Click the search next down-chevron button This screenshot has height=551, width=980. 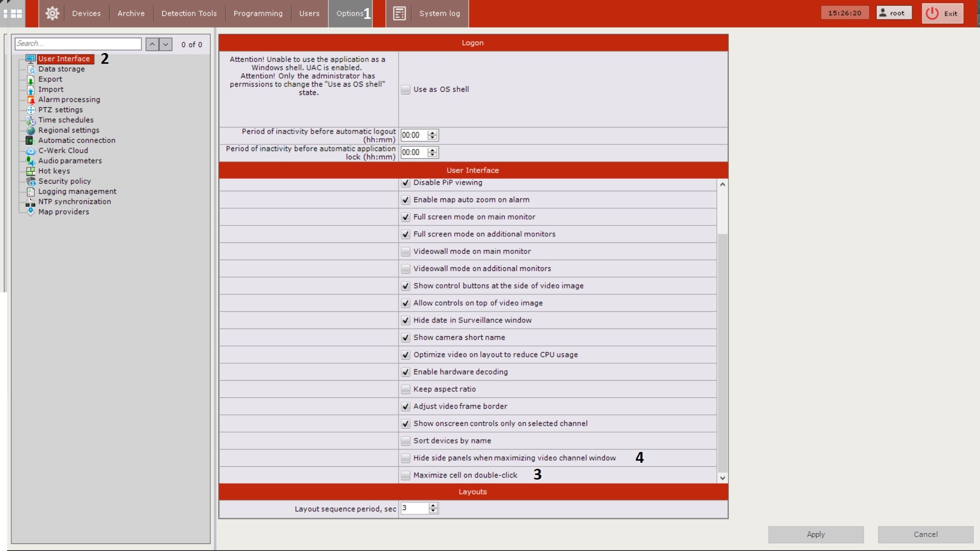click(165, 44)
